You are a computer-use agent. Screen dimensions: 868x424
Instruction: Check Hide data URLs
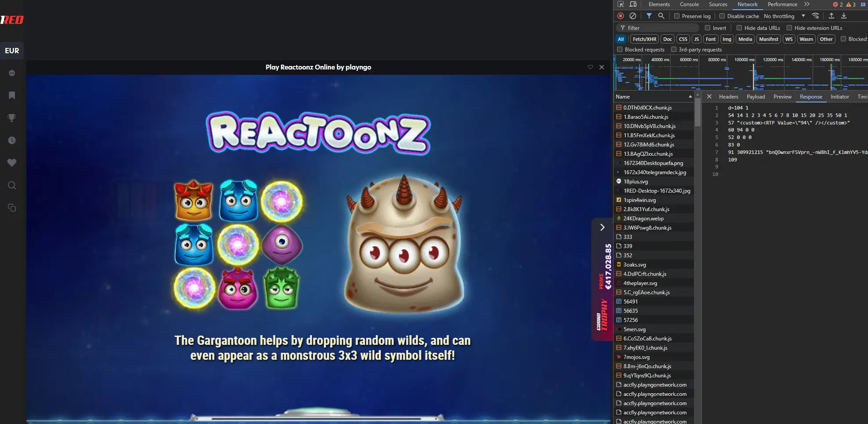[x=739, y=28]
